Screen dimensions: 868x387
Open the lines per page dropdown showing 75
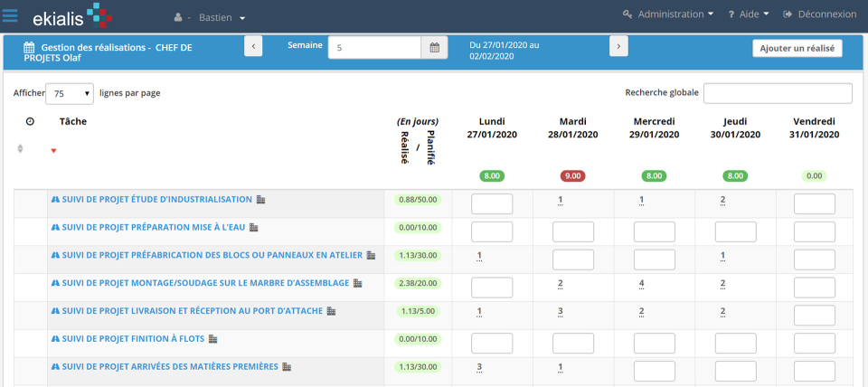70,93
